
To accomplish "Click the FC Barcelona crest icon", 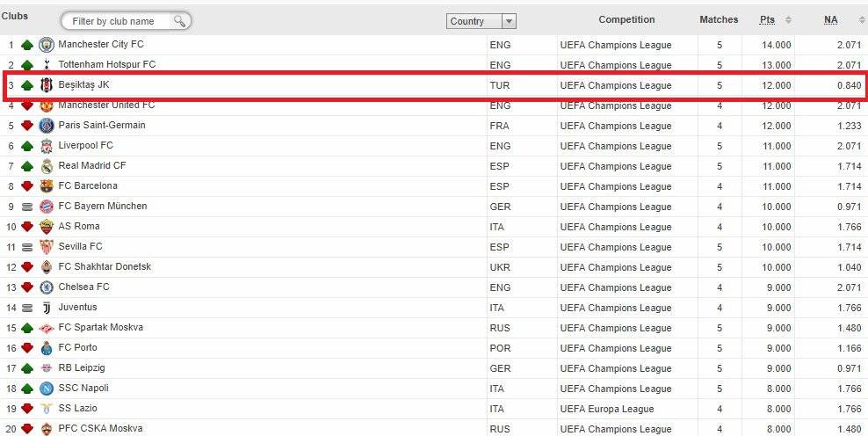I will tap(47, 186).
